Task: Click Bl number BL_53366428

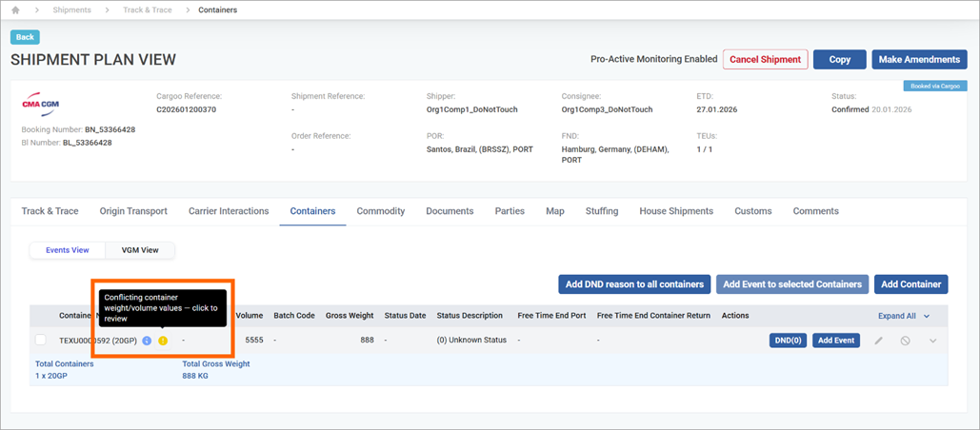Action: coord(88,143)
